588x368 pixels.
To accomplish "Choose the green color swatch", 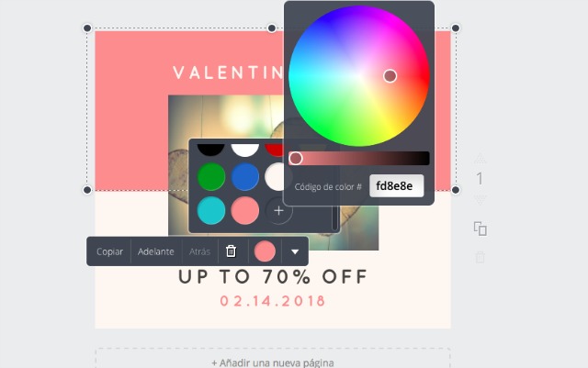I will 211,176.
